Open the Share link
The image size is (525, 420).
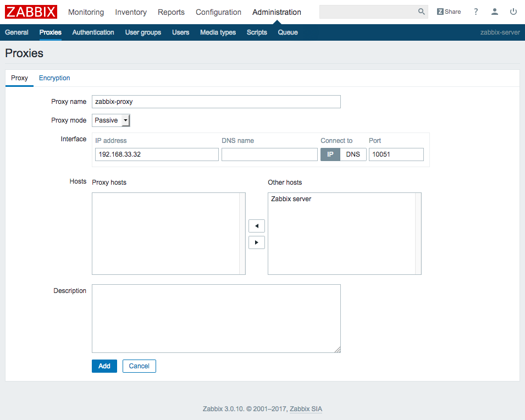[x=449, y=12]
